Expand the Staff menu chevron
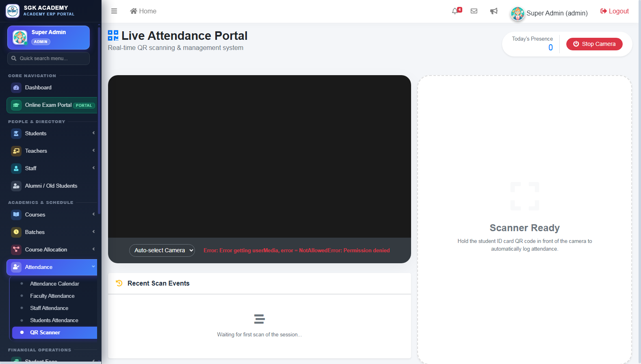641x364 pixels. click(93, 168)
